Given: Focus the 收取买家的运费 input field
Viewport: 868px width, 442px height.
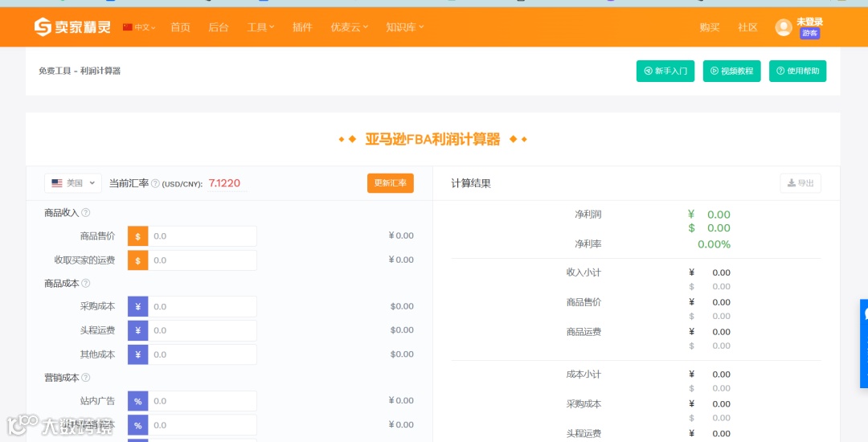Looking at the screenshot, I should pos(202,260).
